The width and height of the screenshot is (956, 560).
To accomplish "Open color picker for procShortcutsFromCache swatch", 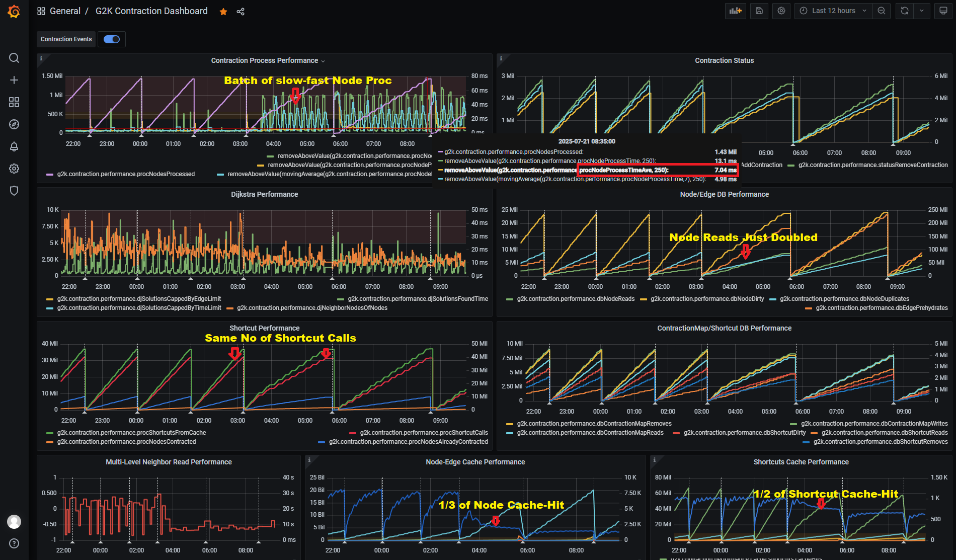I will point(50,433).
